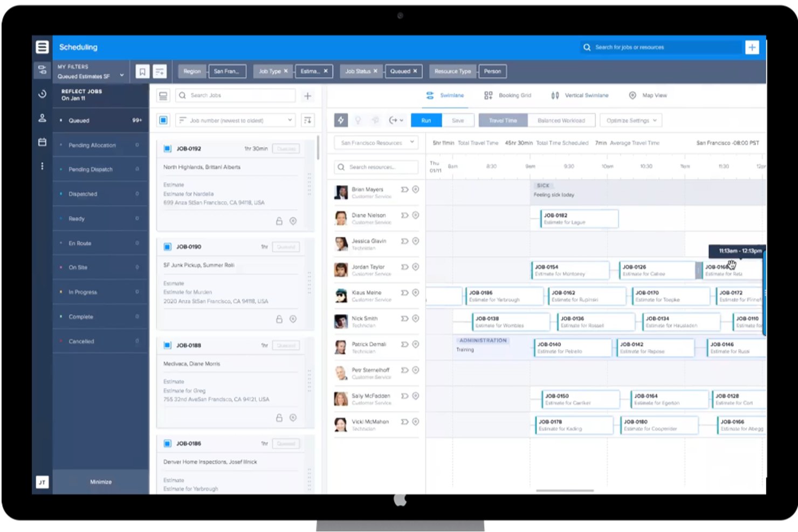Image resolution: width=798 pixels, height=532 pixels.
Task: Toggle Travel Time optimization mode
Action: pos(503,120)
